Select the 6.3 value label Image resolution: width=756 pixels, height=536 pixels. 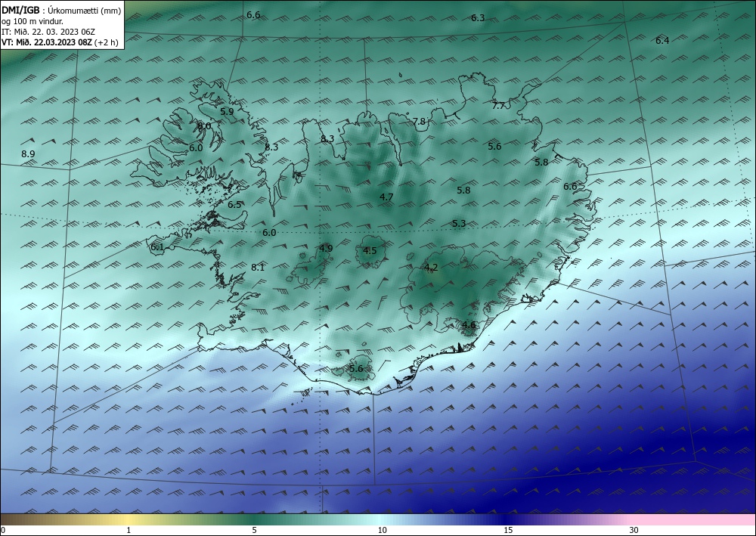click(478, 18)
